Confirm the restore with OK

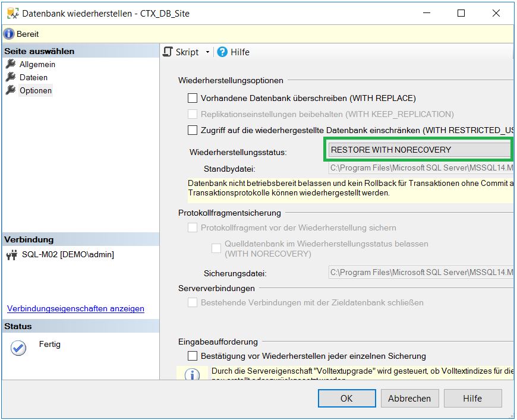click(346, 398)
